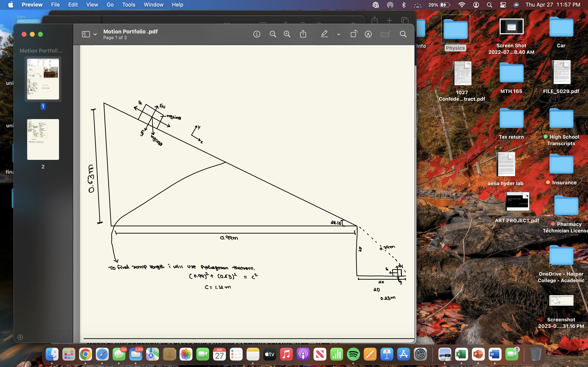Toggle the sidebar view button

point(86,34)
